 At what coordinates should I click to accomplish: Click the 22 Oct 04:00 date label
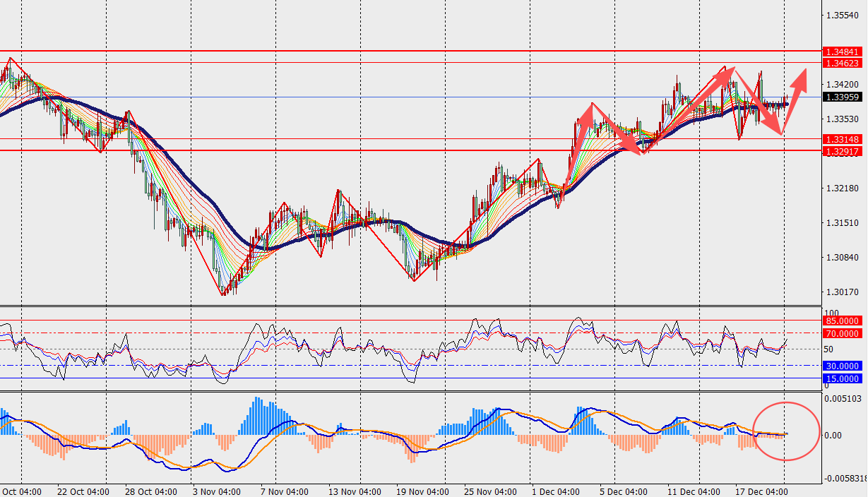pyautogui.click(x=83, y=491)
